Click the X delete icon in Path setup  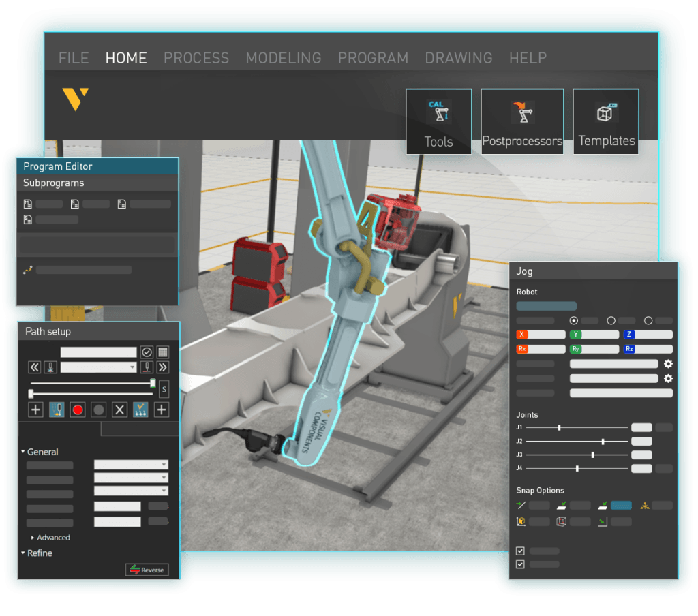119,409
